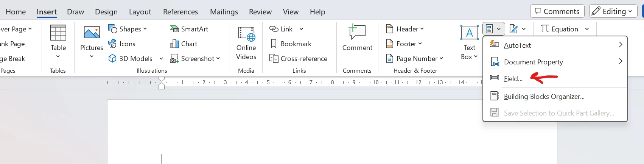644x164 pixels.
Task: Insert a Cross-reference
Action: 298,59
